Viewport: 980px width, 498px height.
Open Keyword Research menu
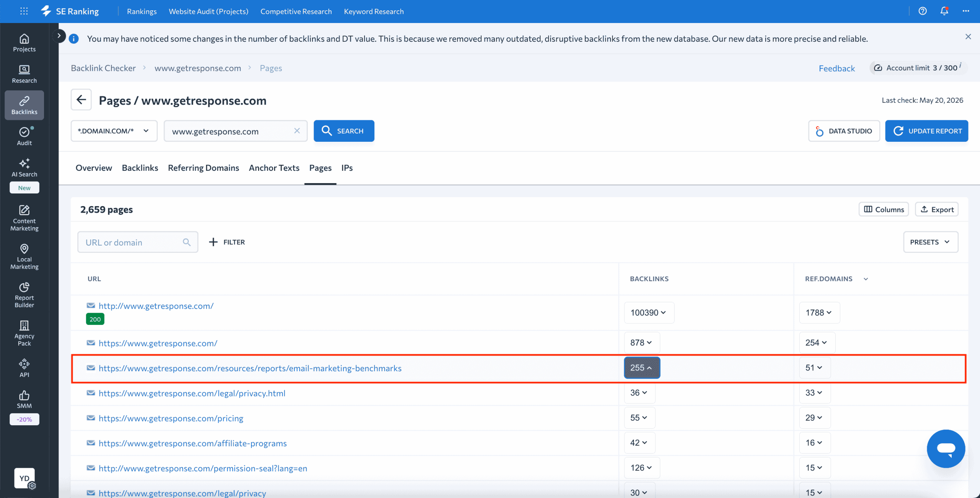pos(374,11)
